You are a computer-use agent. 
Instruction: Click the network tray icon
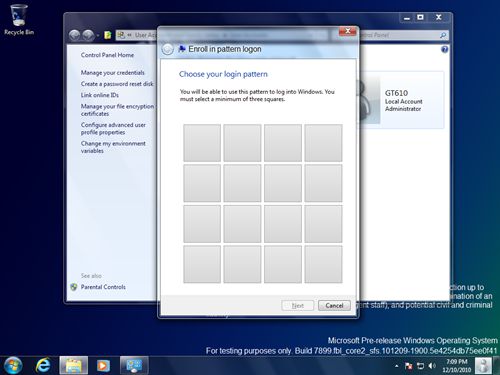(x=420, y=366)
